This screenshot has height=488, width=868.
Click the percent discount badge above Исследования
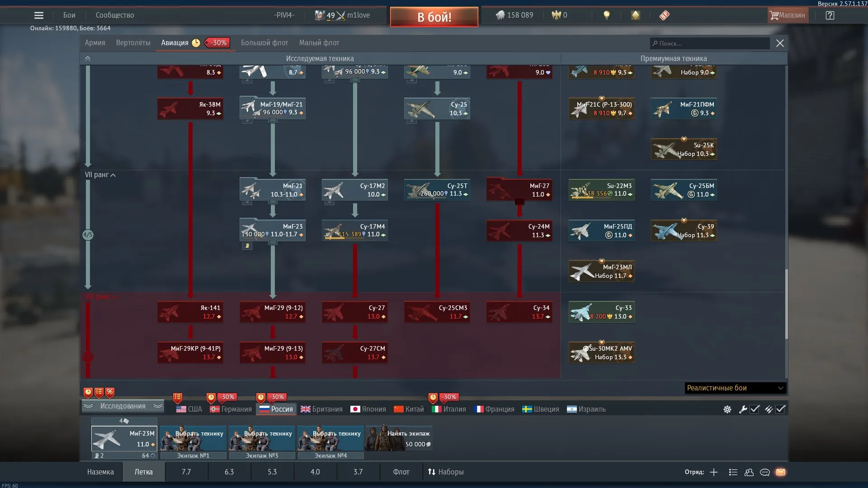pyautogui.click(x=110, y=392)
